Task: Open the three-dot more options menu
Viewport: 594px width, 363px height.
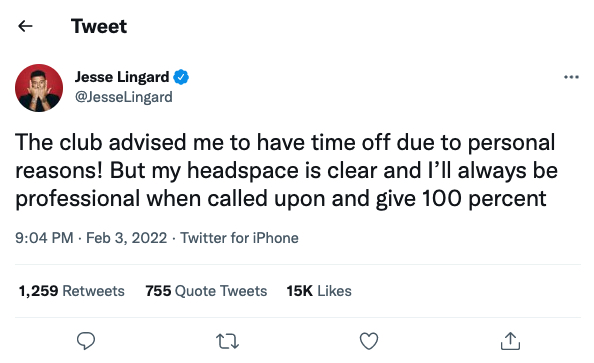Action: 571,77
